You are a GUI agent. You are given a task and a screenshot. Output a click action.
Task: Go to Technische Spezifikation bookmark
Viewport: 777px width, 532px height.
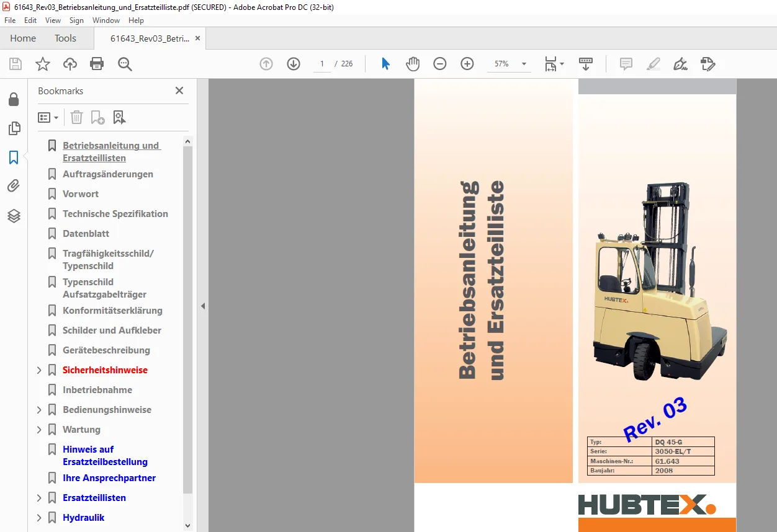(115, 214)
